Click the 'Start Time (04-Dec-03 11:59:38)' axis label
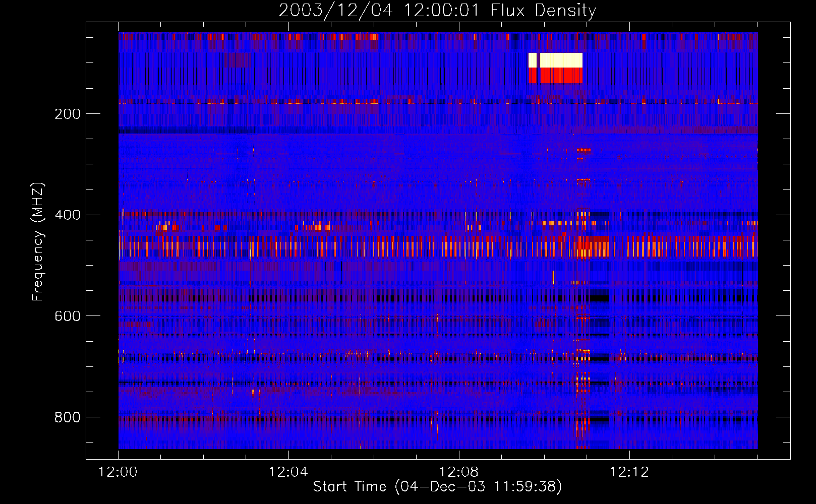 coord(437,487)
